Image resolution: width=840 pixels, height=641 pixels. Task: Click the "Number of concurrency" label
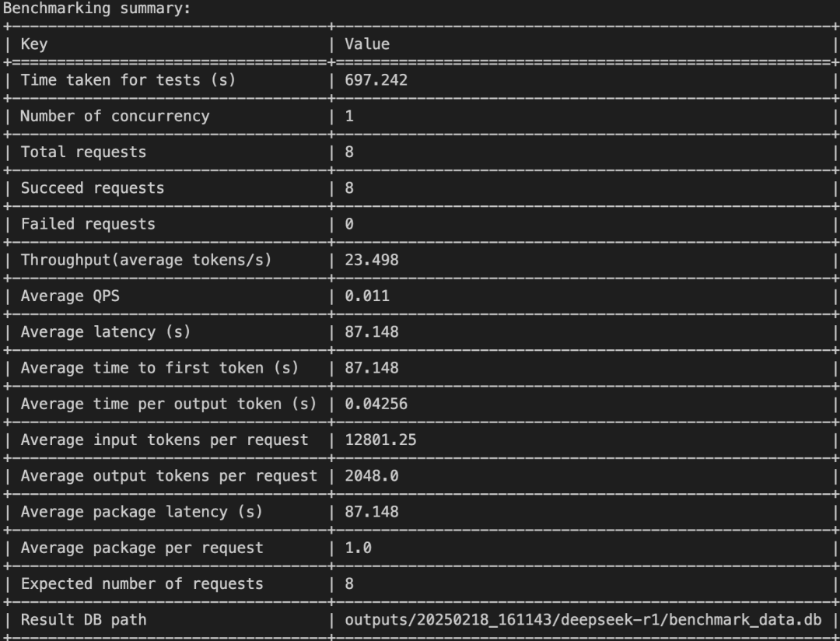114,116
